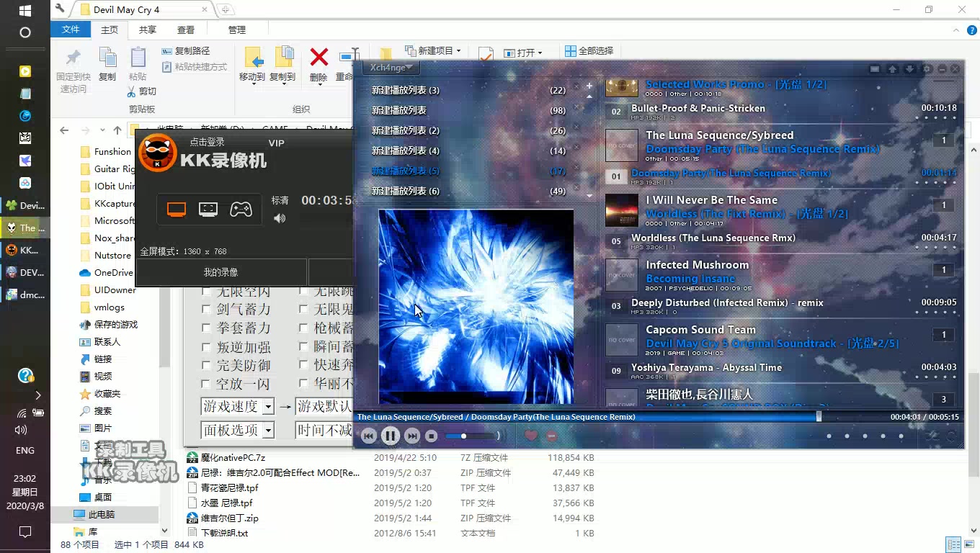The width and height of the screenshot is (980, 553).
Task: Click 粘贴快捷方式 in ribbon
Action: click(x=194, y=67)
